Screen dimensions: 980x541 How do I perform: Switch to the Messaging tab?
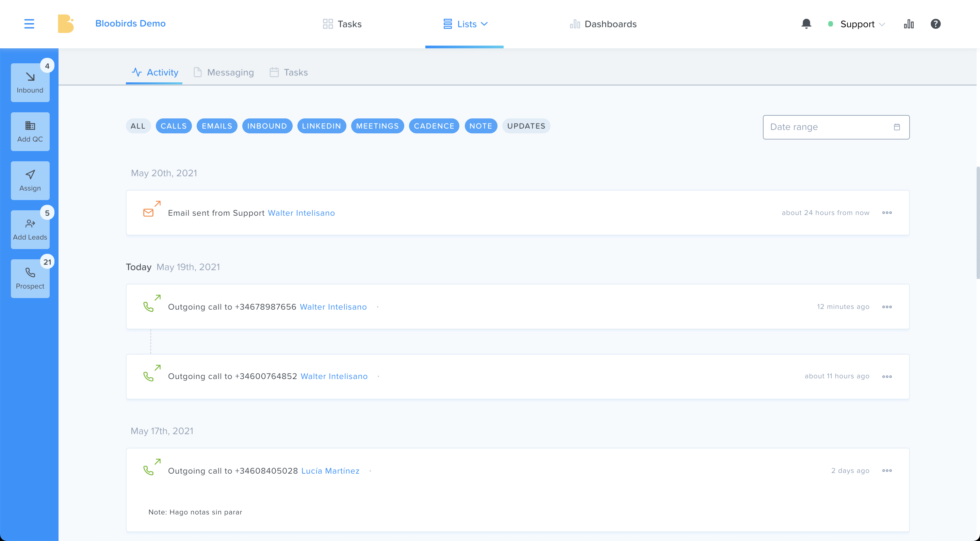pos(223,72)
